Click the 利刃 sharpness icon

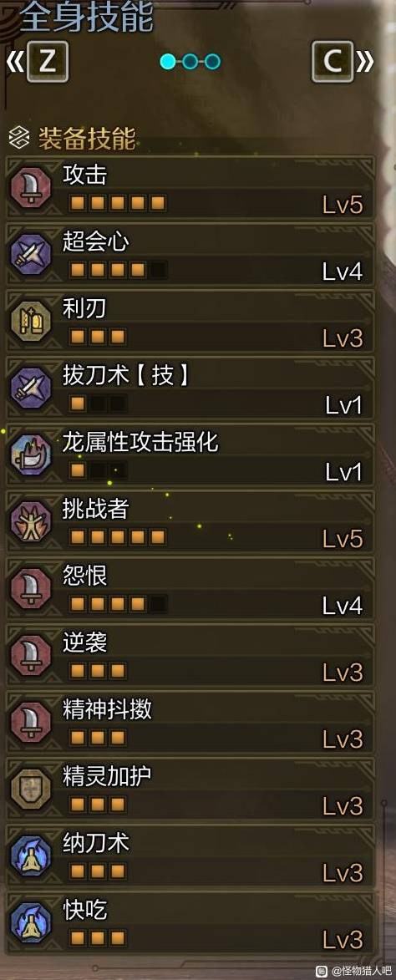(31, 321)
